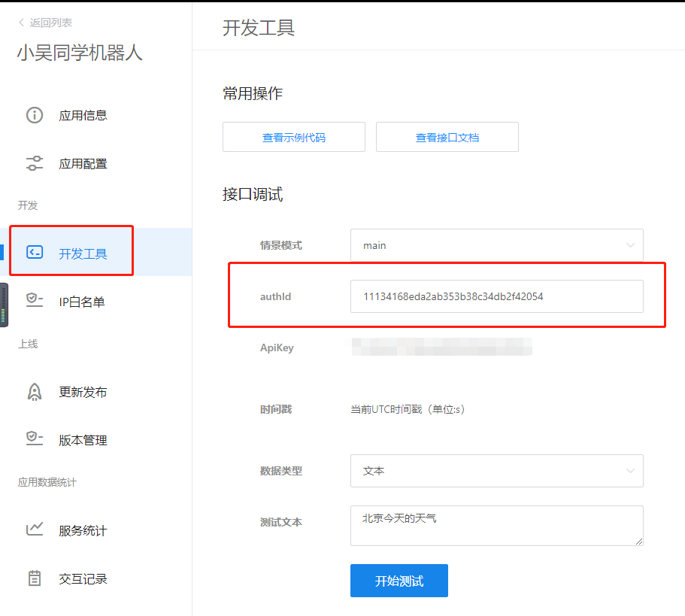Open 开发工具 via its code icon
Screen dimensions: 685x616
(x=34, y=252)
